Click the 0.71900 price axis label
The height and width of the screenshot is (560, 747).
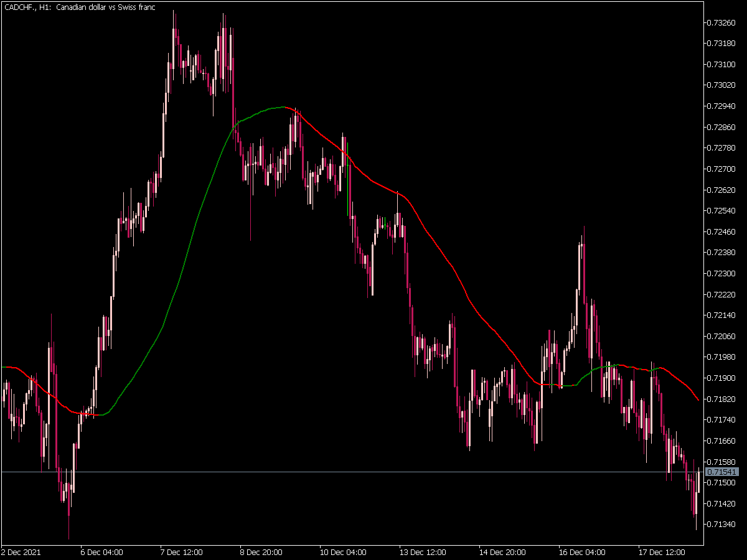[x=720, y=378]
